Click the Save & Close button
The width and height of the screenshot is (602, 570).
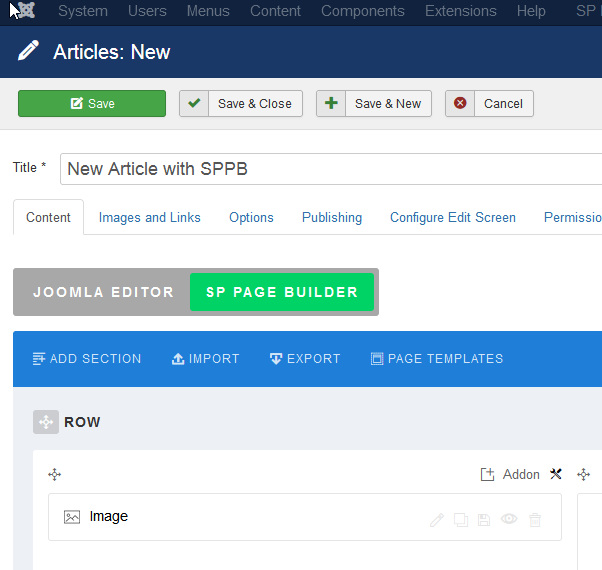click(241, 104)
